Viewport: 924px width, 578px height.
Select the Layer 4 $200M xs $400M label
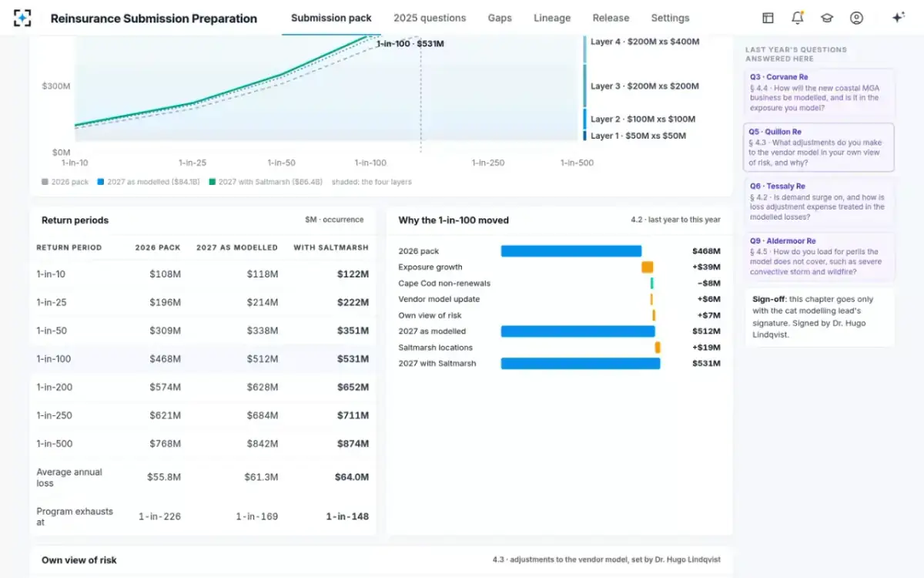tap(644, 42)
